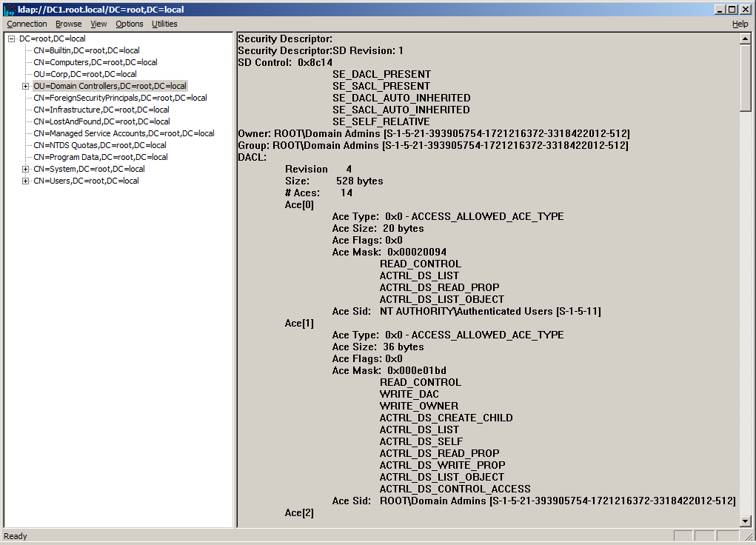Open the Connection menu
Screen dimensions: 756x545
[x=27, y=24]
